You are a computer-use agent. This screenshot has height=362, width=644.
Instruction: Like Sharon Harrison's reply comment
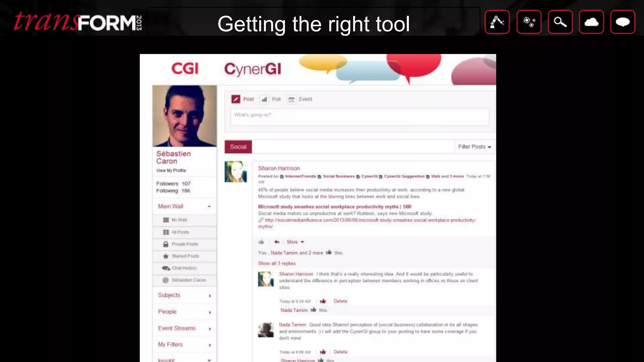(x=323, y=301)
